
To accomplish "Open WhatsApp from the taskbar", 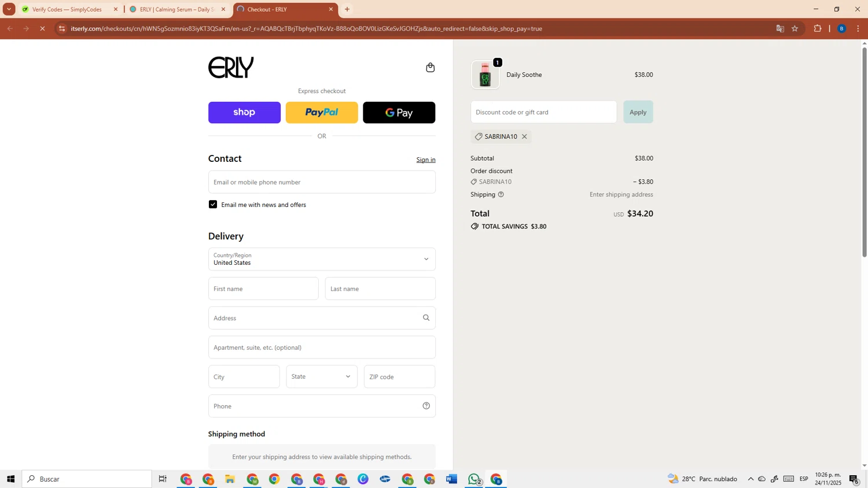I will 475,479.
